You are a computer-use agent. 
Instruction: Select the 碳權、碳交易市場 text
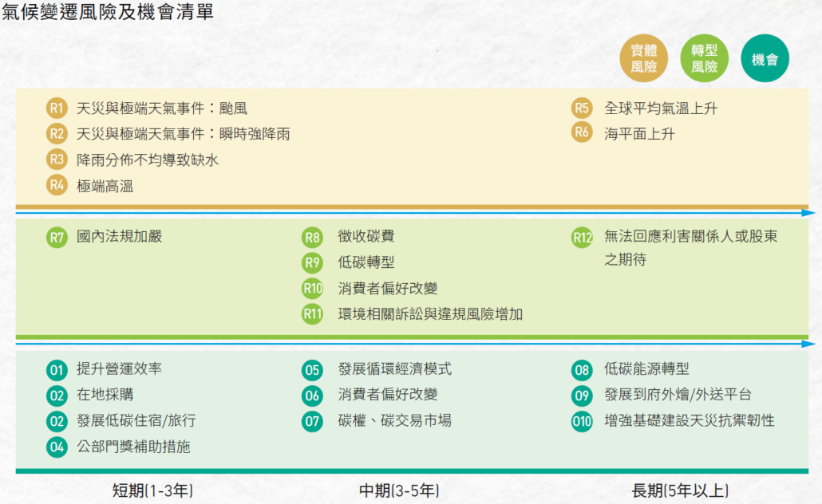point(394,420)
